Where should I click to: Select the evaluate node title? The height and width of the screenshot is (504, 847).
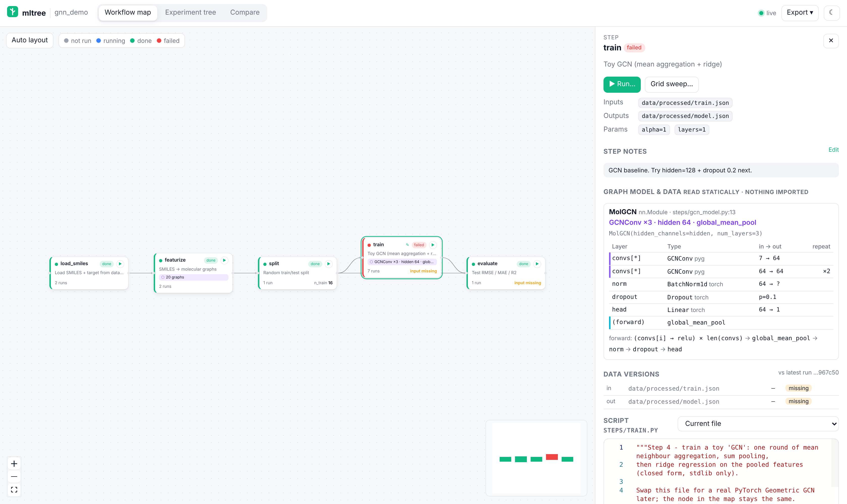click(487, 264)
